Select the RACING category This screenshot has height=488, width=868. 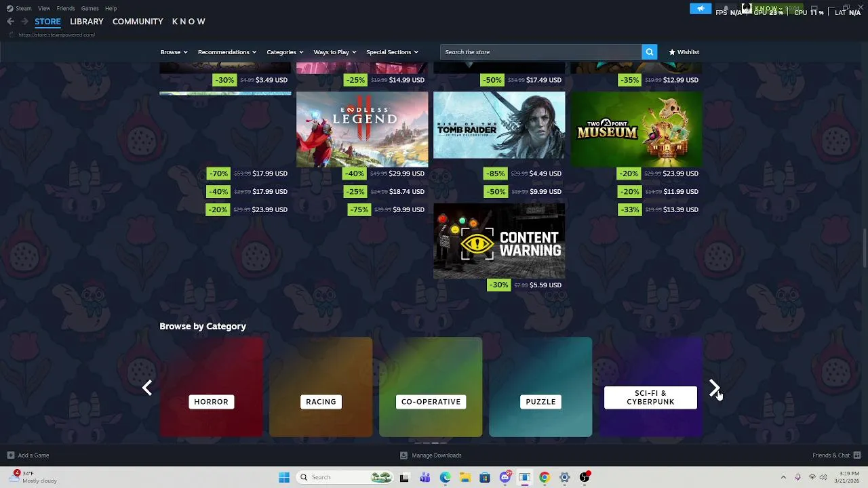click(x=321, y=387)
